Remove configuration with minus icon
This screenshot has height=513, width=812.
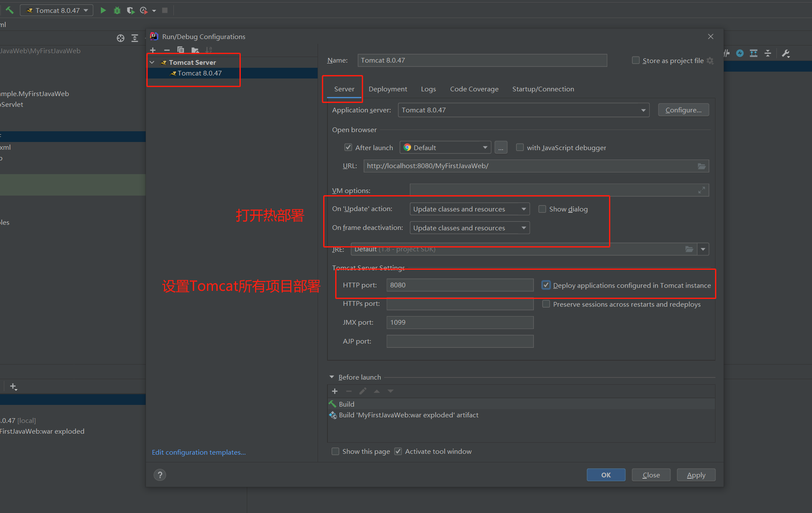tap(167, 50)
